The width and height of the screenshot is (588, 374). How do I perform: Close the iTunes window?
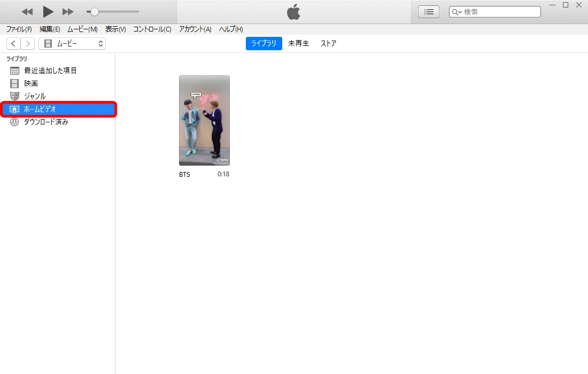(578, 5)
